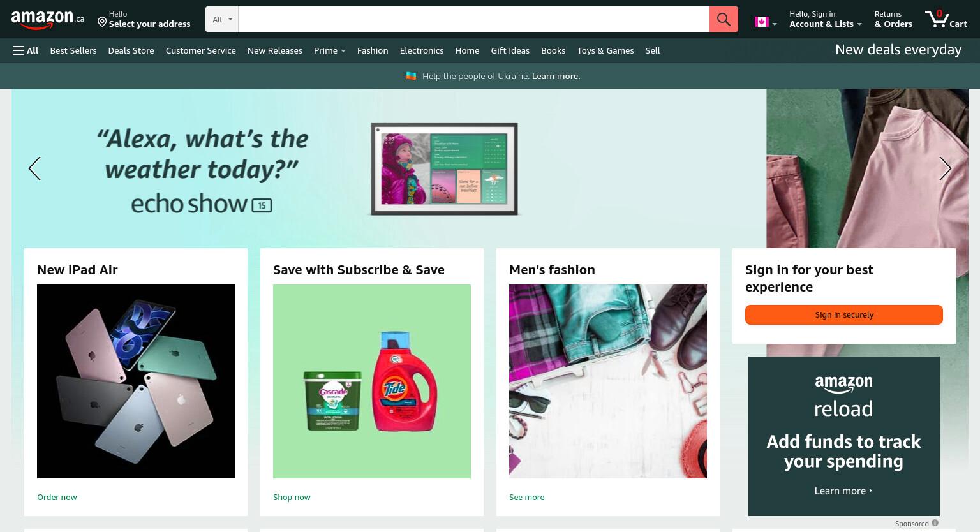Show previous banner with left arrow

34,168
